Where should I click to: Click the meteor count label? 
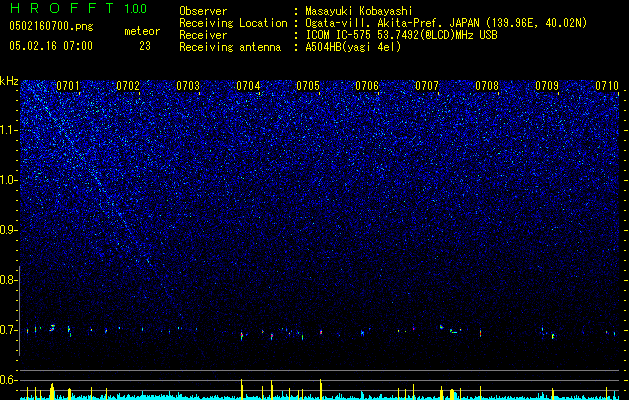tap(142, 31)
